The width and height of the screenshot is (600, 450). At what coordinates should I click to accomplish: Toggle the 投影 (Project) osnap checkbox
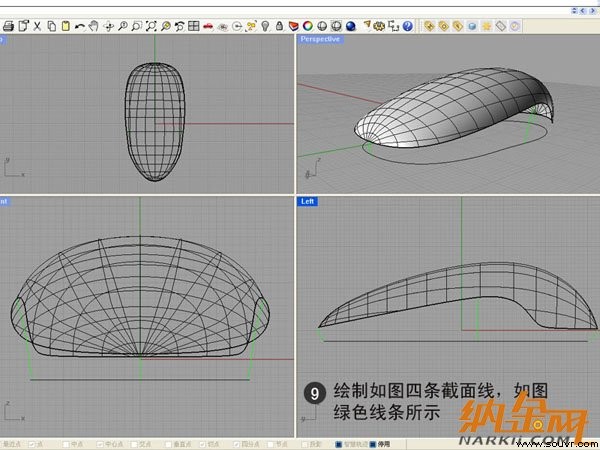(305, 444)
